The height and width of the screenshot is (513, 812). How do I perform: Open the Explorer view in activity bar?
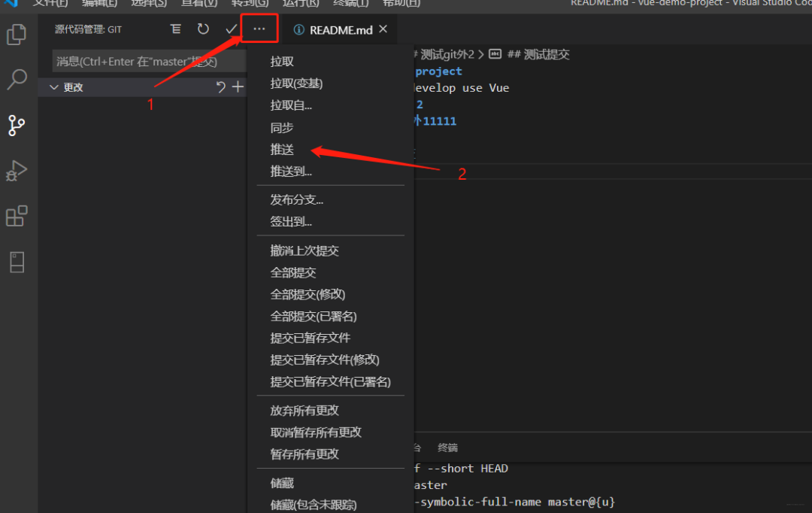(17, 34)
